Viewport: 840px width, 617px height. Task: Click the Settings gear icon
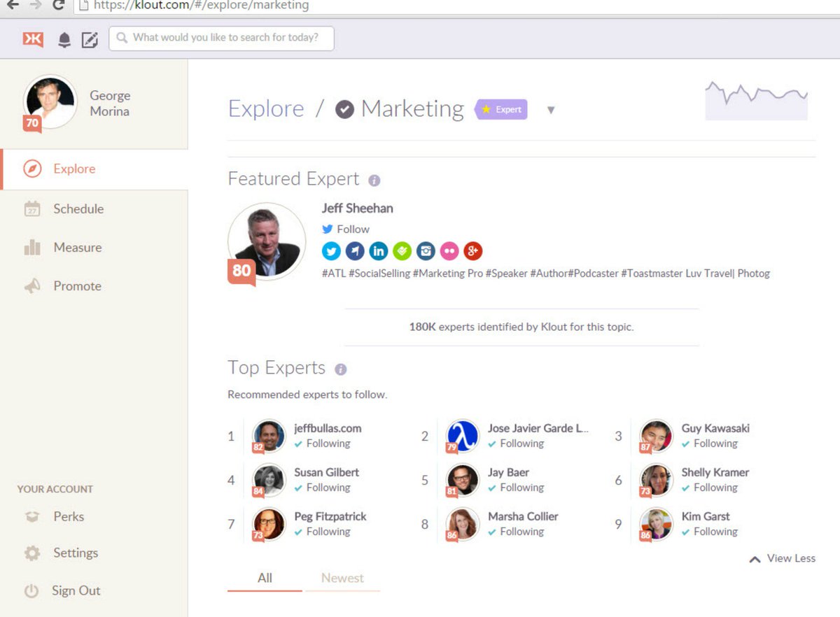[x=32, y=553]
